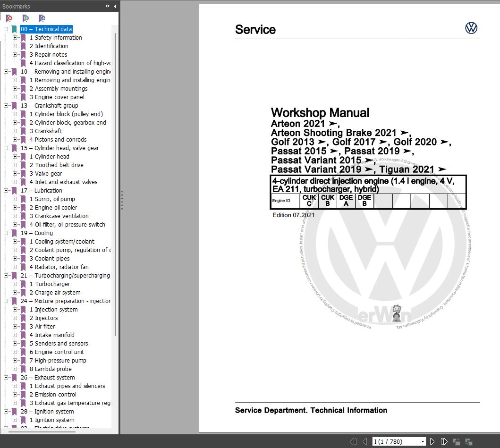
Task: Click the add new bookmark icon
Action: (x=25, y=18)
